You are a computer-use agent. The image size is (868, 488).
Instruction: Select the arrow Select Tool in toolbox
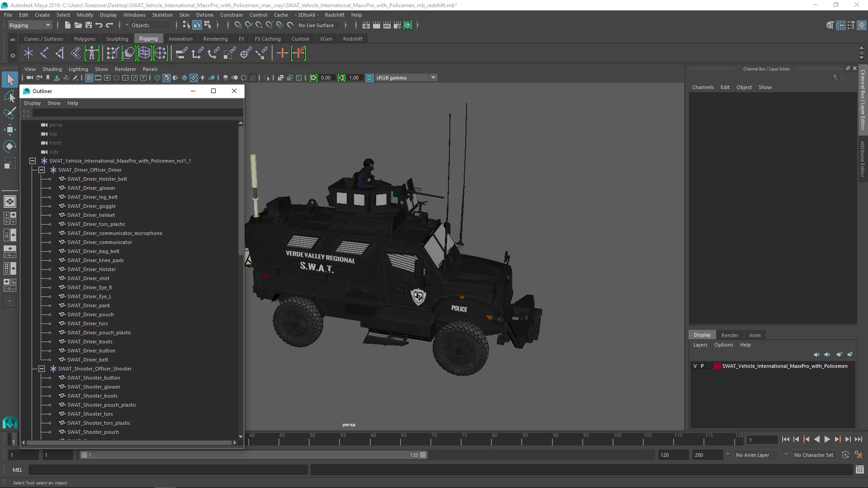point(10,80)
